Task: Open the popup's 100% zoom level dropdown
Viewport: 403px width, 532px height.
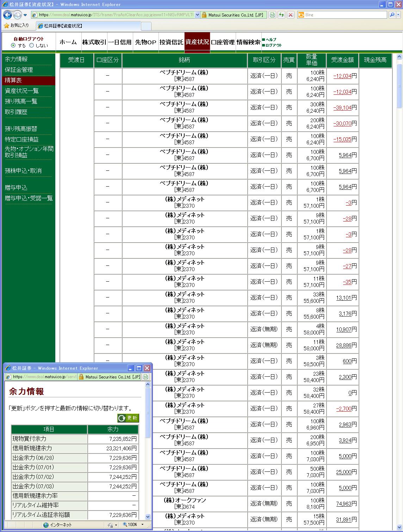Action: 142,525
